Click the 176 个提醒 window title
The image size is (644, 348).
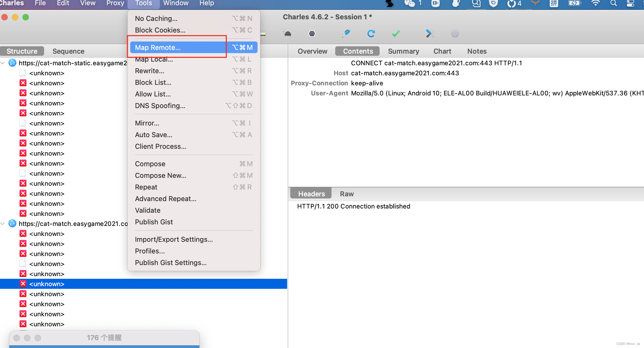point(104,338)
